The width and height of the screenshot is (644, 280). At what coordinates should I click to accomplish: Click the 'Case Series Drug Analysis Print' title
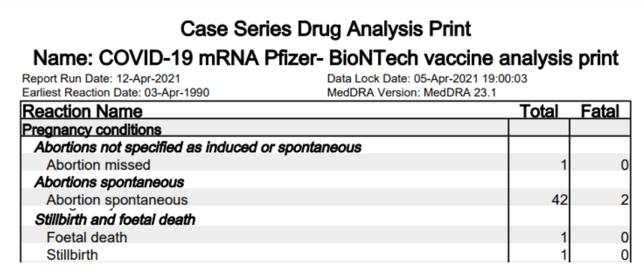[325, 29]
